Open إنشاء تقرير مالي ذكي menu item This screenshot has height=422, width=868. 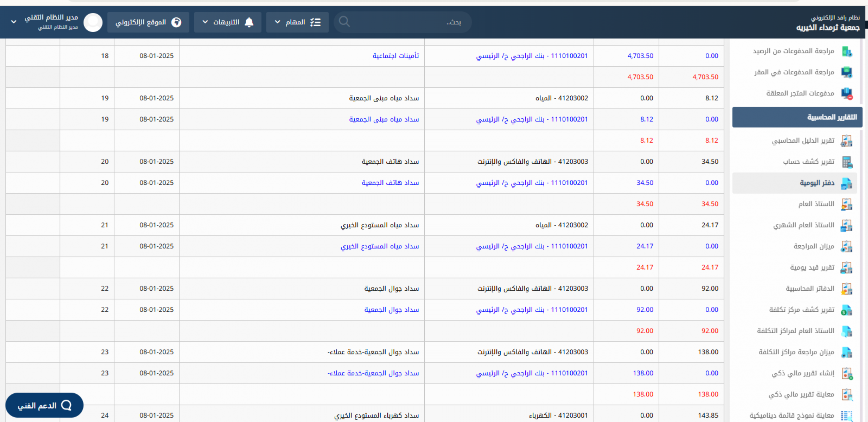click(803, 373)
